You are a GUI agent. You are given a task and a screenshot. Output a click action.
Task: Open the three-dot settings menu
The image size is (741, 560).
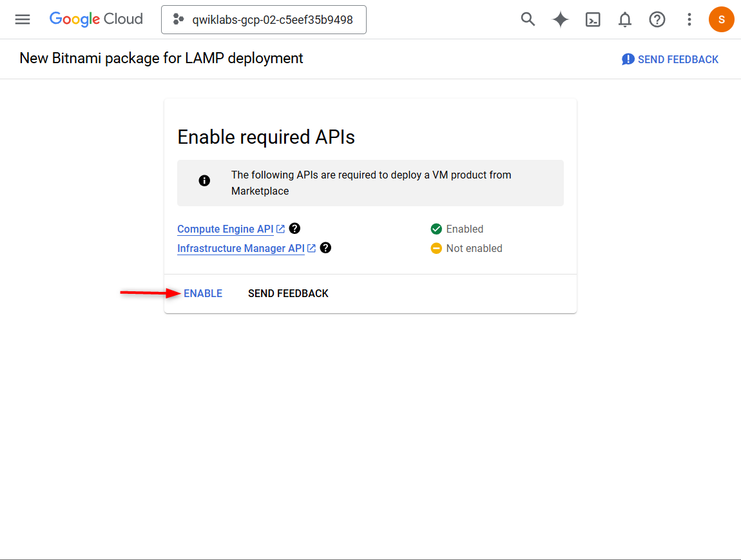pos(689,19)
